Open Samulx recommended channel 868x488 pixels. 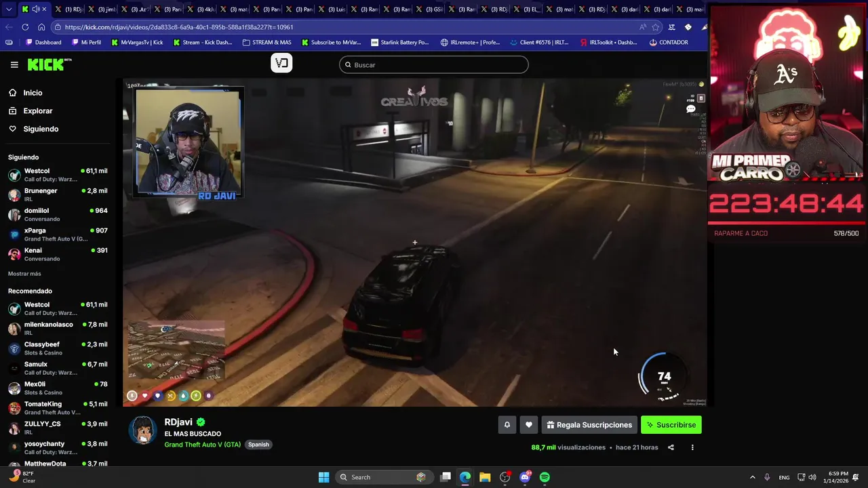(58, 368)
